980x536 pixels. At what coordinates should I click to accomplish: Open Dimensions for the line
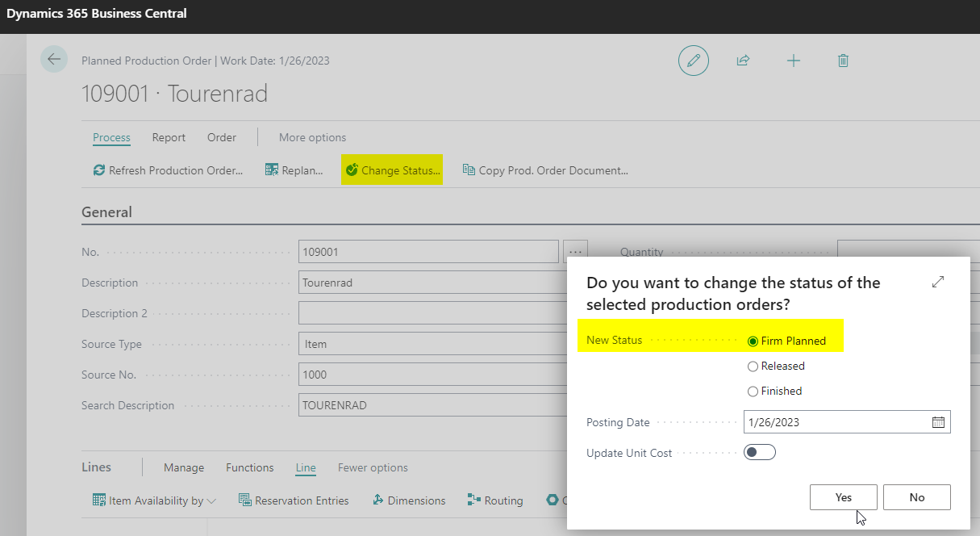coord(408,500)
